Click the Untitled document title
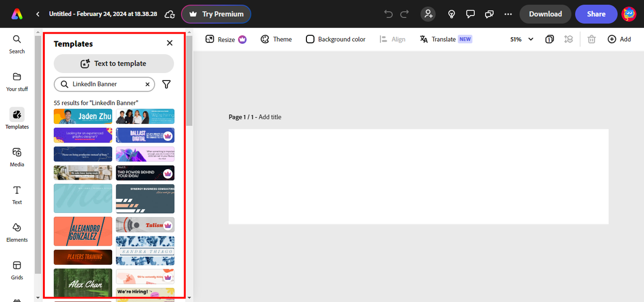This screenshot has width=644, height=302. click(x=103, y=14)
